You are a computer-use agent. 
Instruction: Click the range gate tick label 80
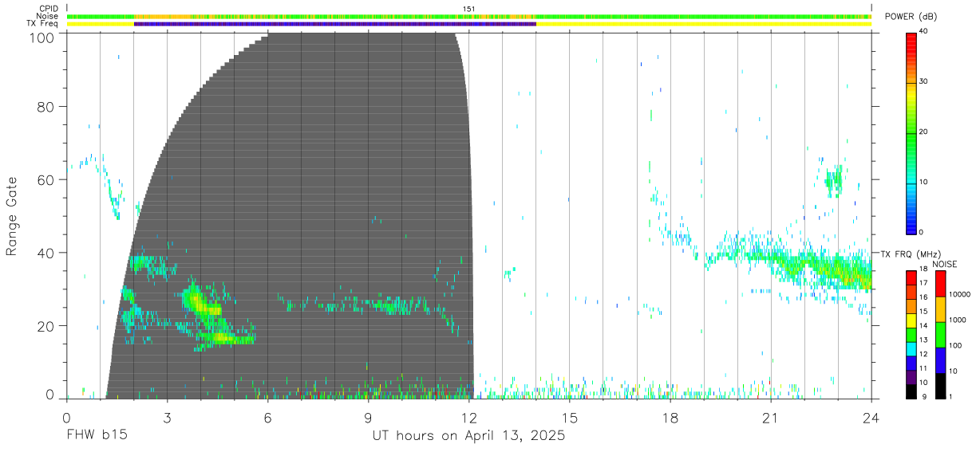tap(45, 106)
